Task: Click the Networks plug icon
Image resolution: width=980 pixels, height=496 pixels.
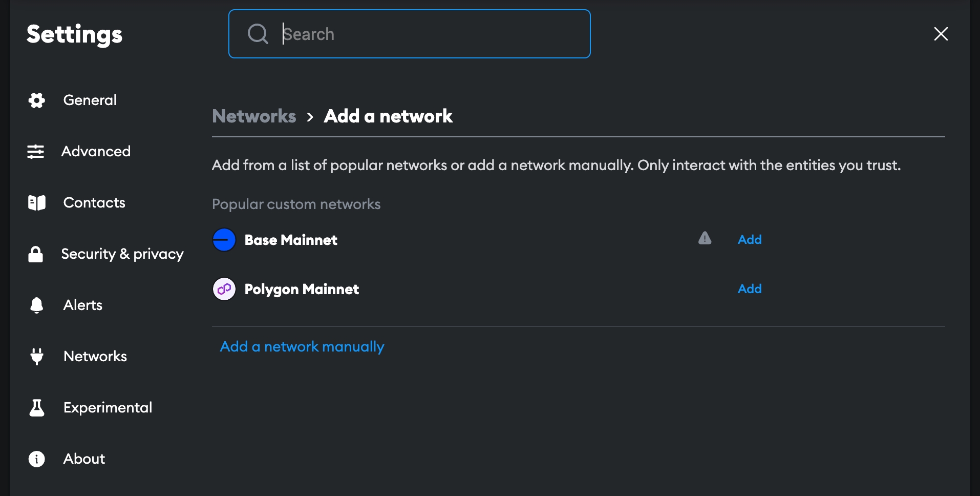Action: click(x=36, y=356)
